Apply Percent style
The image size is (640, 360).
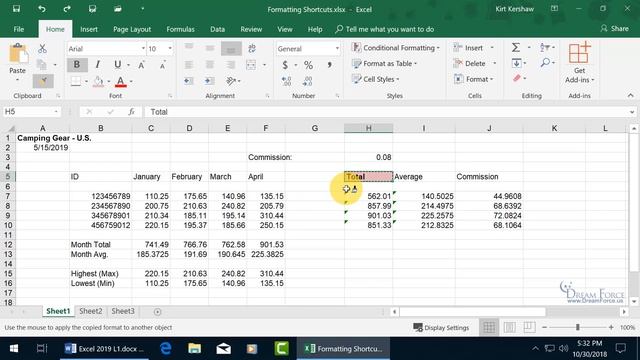click(309, 64)
